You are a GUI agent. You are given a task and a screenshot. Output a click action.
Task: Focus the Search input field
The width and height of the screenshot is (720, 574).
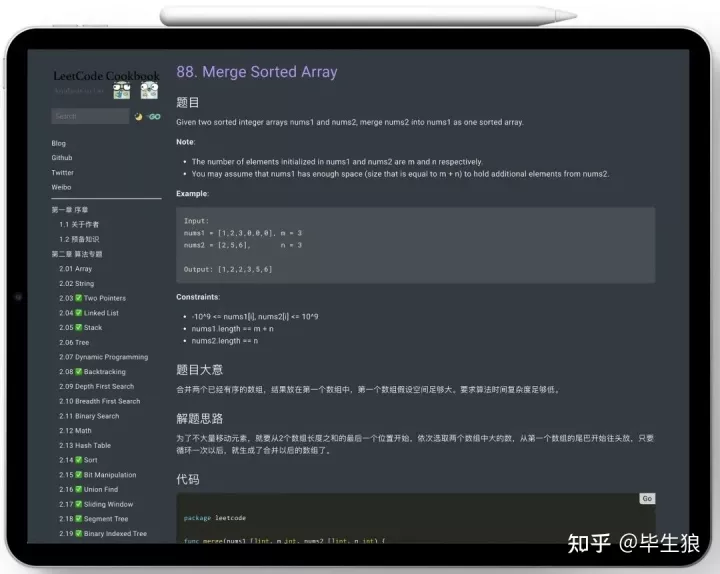tap(90, 116)
